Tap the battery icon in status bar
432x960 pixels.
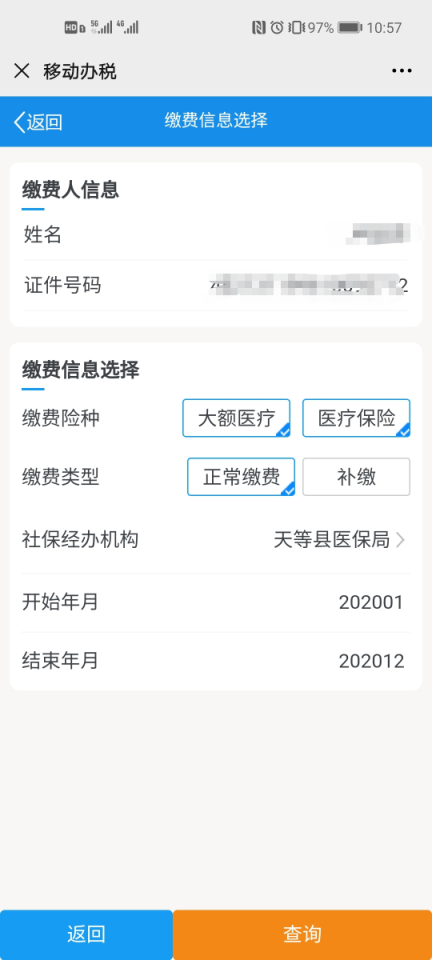[349, 28]
